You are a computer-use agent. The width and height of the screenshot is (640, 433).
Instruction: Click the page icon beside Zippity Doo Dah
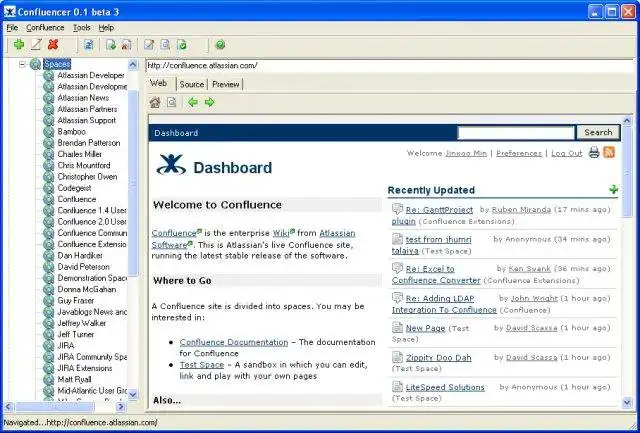point(397,357)
